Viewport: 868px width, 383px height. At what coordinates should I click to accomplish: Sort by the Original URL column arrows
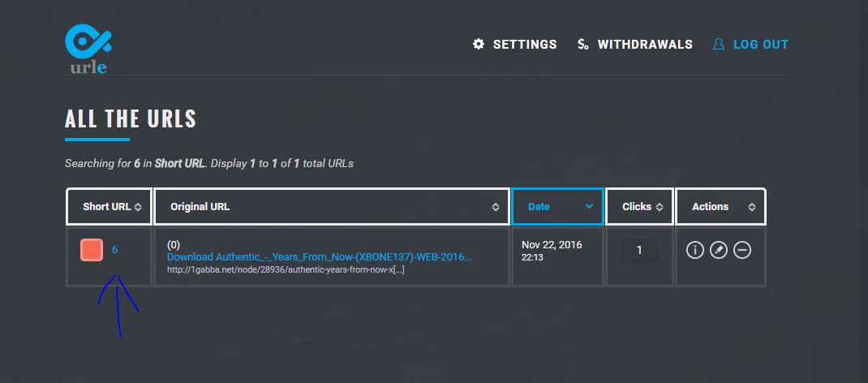click(x=496, y=207)
